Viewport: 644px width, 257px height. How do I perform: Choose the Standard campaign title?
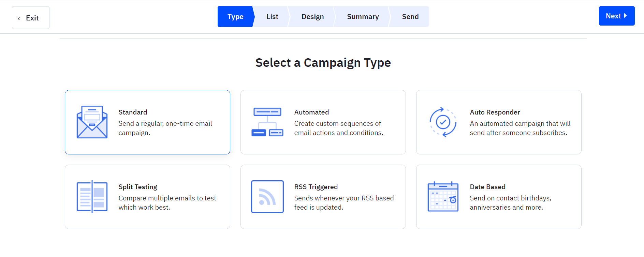coord(133,112)
